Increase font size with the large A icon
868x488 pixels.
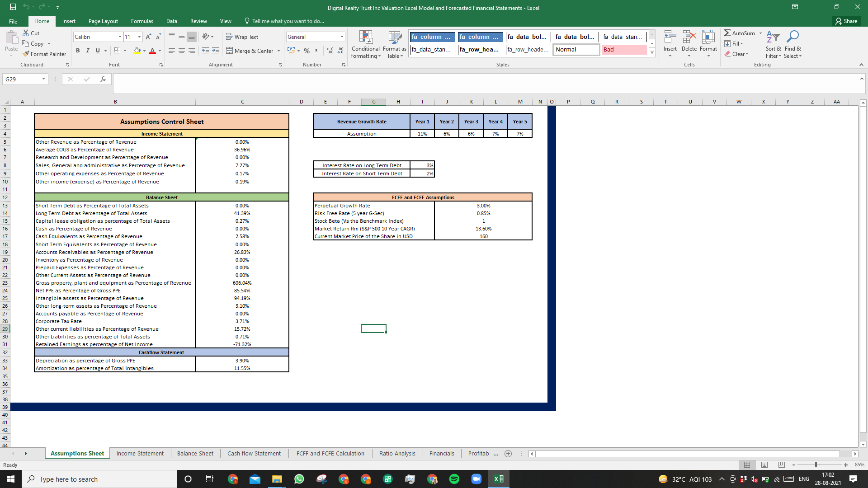149,37
